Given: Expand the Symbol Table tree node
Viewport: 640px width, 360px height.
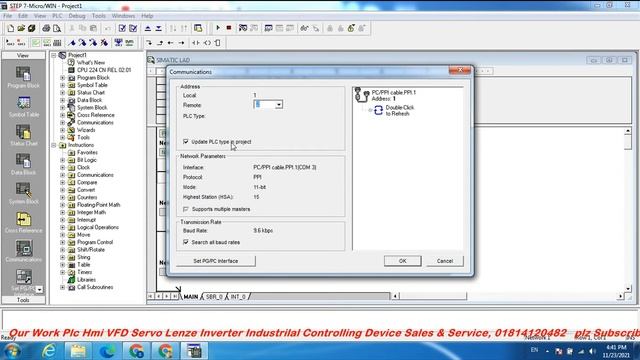Looking at the screenshot, I should (x=62, y=85).
